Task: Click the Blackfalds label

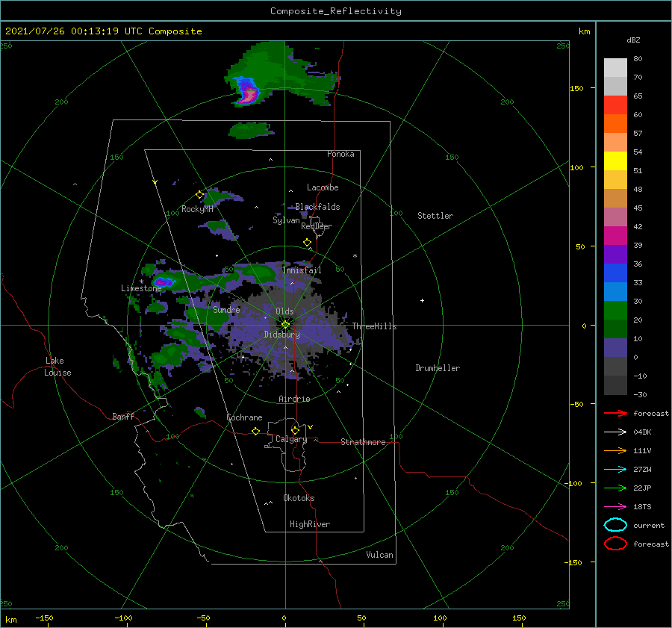Action: [317, 207]
